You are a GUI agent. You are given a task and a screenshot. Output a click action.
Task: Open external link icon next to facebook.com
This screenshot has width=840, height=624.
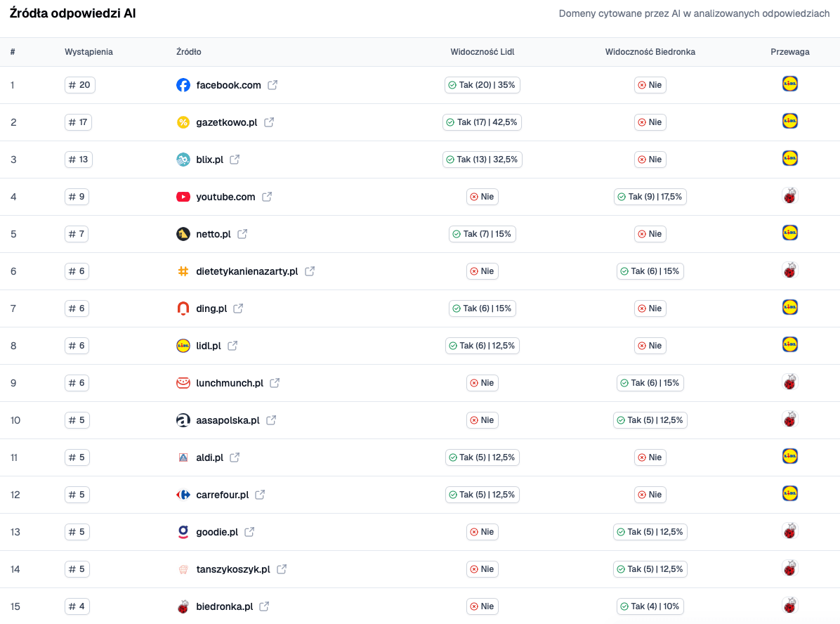(x=273, y=85)
